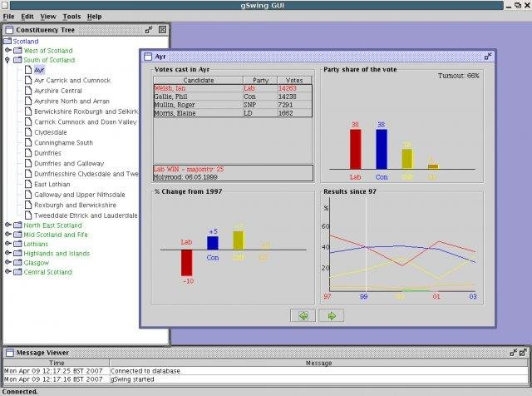Select the Morris, Elaine candidate row
This screenshot has width=532, height=396.
coord(233,113)
